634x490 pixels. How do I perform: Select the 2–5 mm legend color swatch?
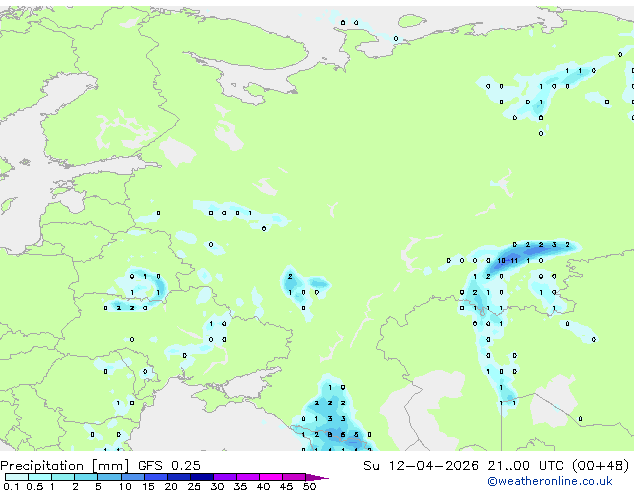pyautogui.click(x=86, y=477)
